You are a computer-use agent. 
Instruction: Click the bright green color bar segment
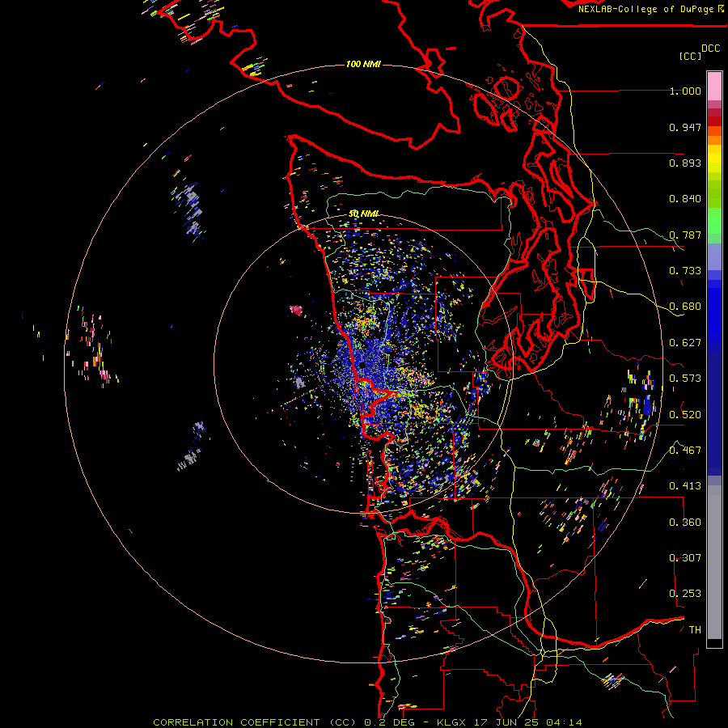point(714,220)
